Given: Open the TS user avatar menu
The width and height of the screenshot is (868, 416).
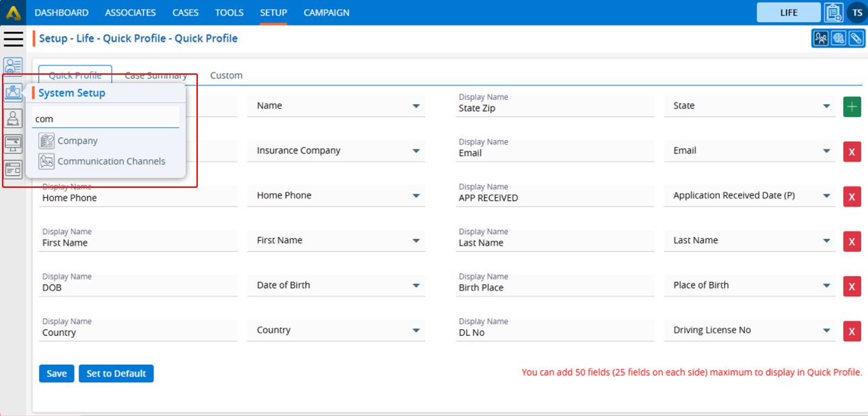Looking at the screenshot, I should (857, 13).
